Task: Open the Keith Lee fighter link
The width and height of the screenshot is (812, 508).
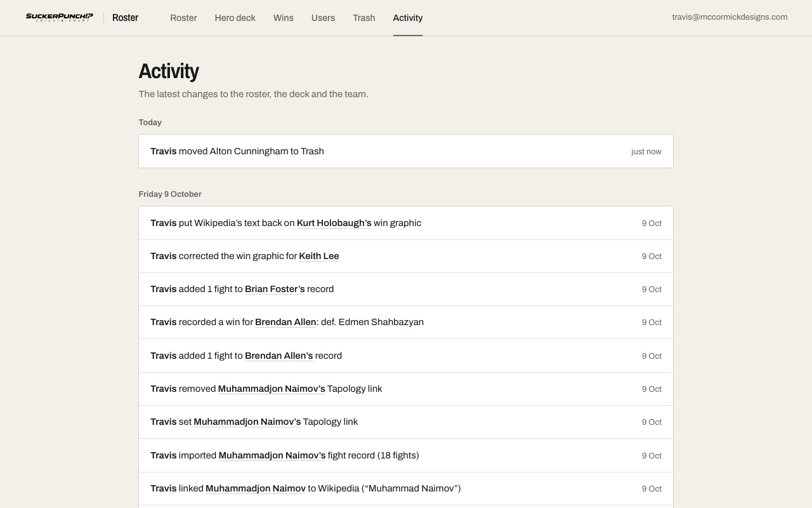Action: tap(319, 256)
